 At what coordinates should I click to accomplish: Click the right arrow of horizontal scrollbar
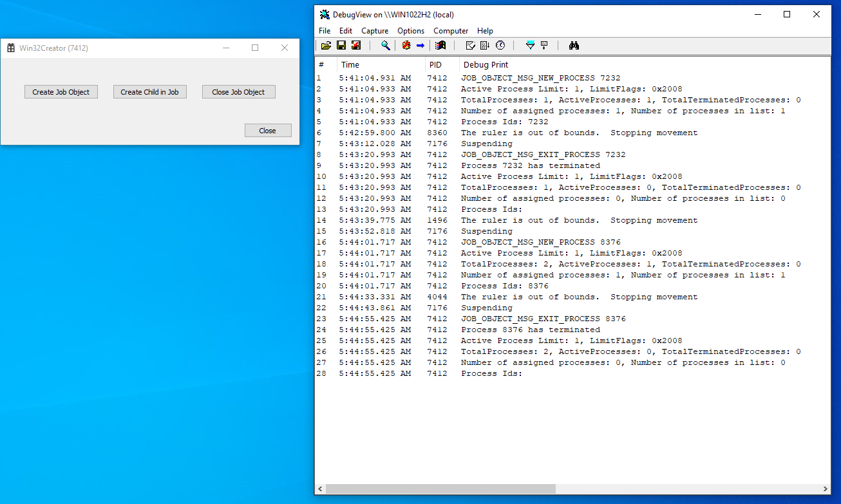click(x=826, y=489)
